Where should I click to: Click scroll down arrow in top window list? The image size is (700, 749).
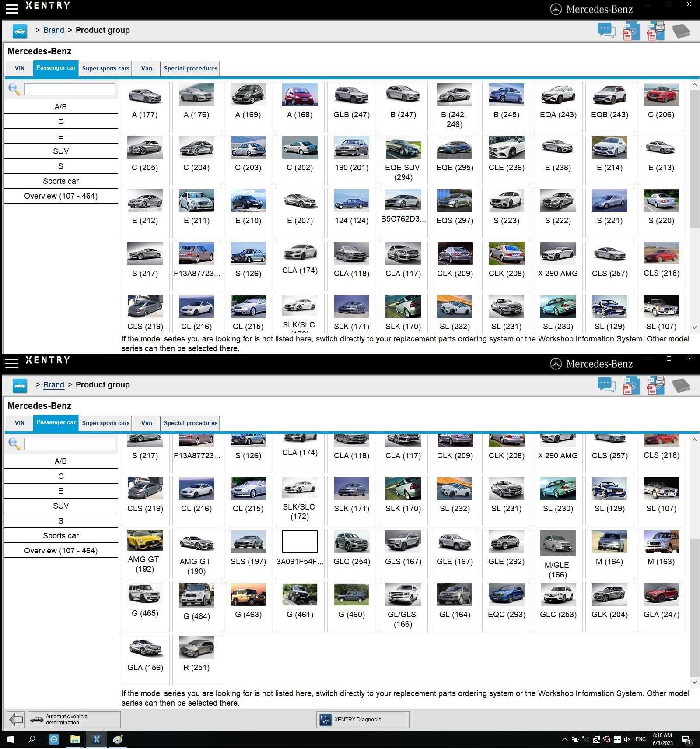tap(694, 327)
